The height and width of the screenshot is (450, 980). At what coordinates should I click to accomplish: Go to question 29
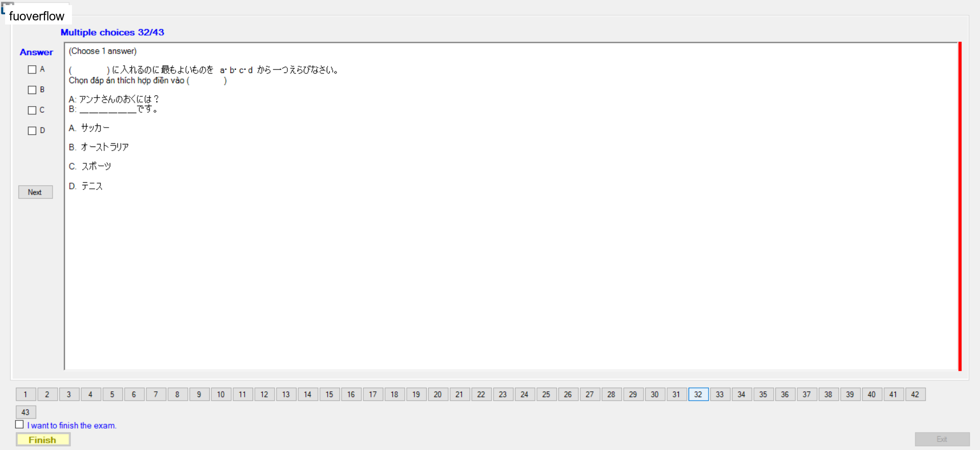coord(633,394)
